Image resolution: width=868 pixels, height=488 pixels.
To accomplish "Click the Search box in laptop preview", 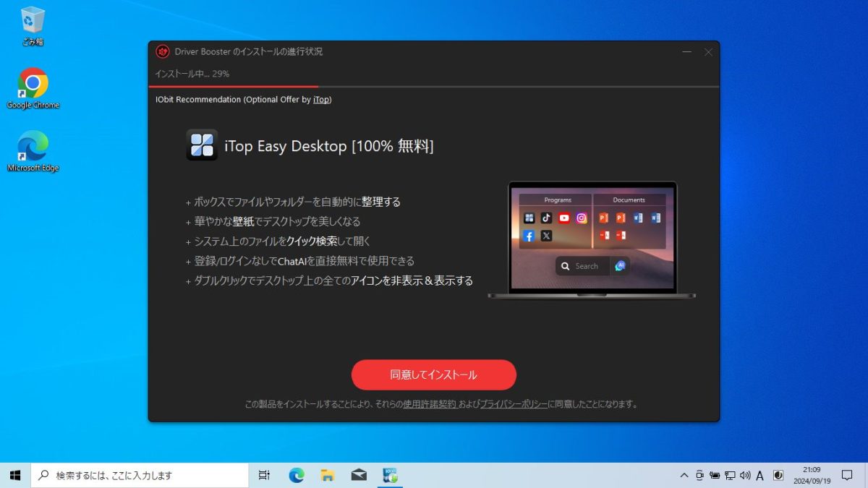I will [x=582, y=266].
